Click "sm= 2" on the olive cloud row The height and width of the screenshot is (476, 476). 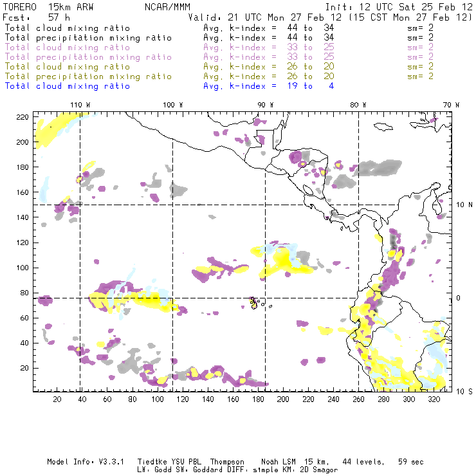click(421, 66)
